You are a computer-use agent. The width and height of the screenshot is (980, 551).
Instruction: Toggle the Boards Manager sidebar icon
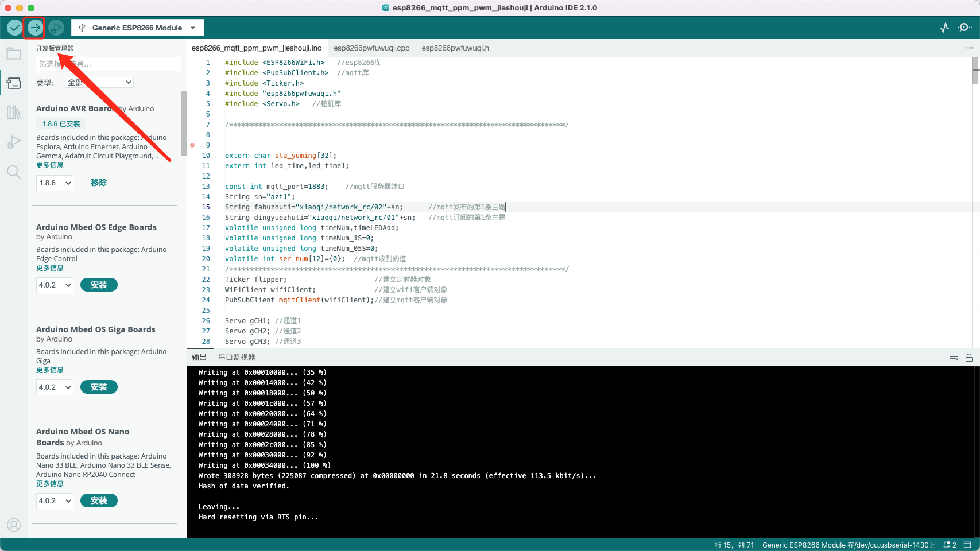[x=14, y=83]
